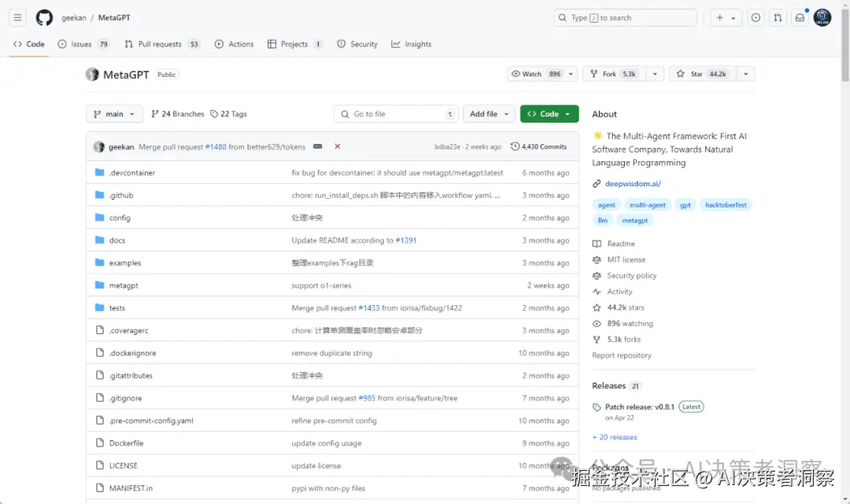Open the docs folder icon
This screenshot has width=850, height=504.
(100, 240)
